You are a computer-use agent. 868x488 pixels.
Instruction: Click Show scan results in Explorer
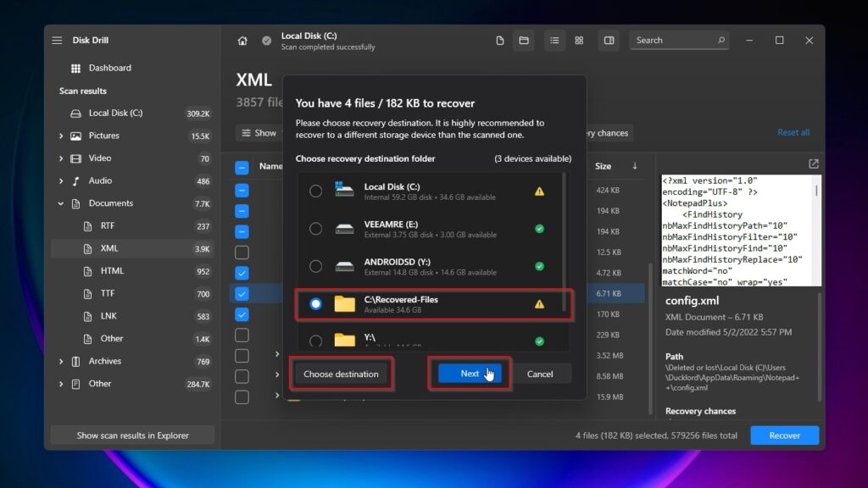point(133,435)
